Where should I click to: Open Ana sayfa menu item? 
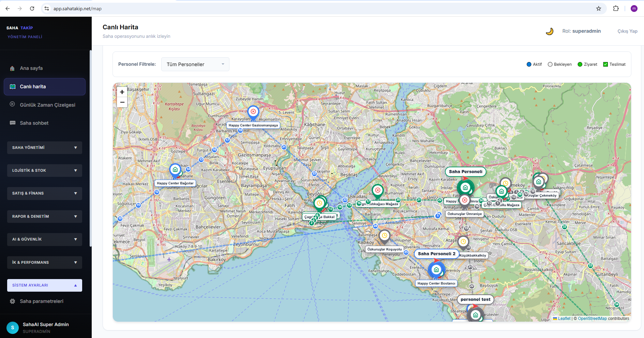click(45, 68)
